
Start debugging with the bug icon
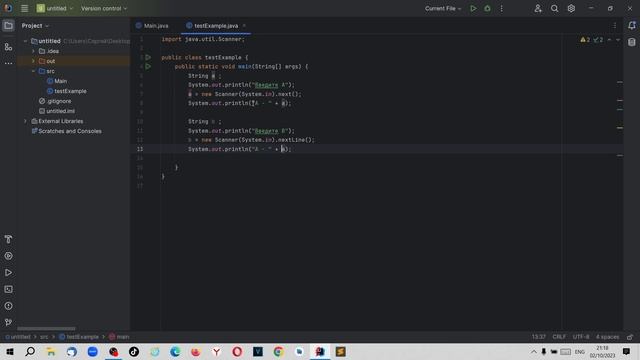pyautogui.click(x=487, y=9)
